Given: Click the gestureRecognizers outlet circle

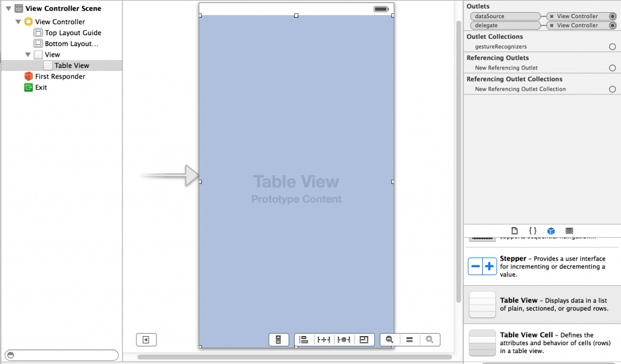Looking at the screenshot, I should (613, 47).
